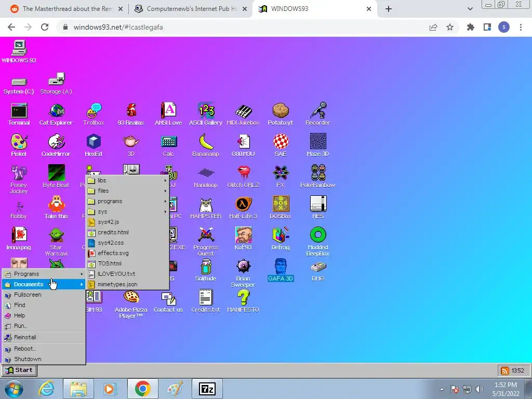Open the Recorder microphone icon

tap(317, 114)
